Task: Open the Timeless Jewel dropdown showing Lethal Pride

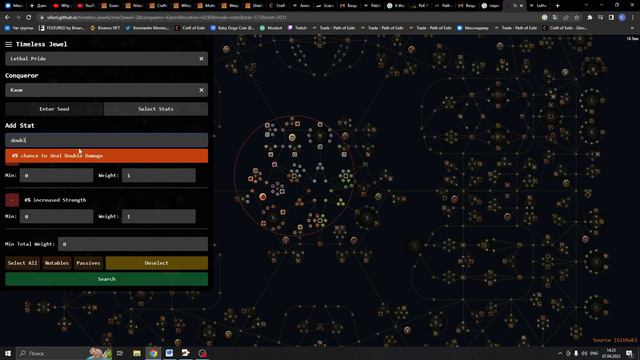Action: point(107,59)
